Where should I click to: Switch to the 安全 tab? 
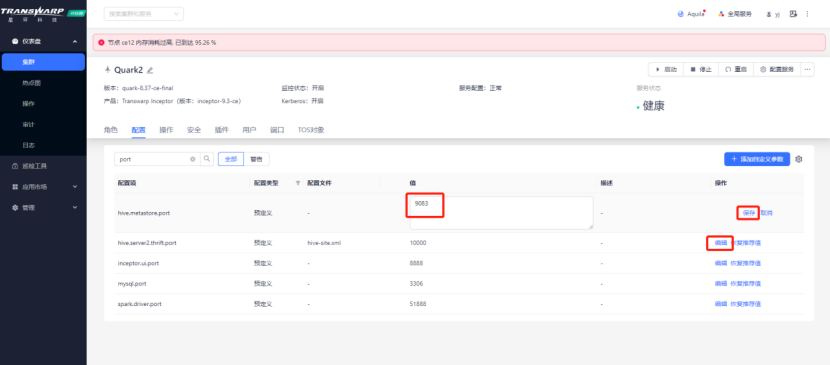point(194,130)
